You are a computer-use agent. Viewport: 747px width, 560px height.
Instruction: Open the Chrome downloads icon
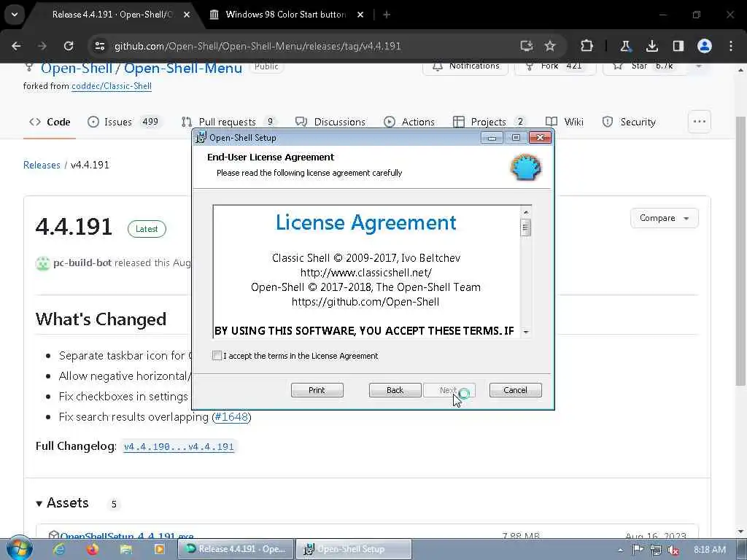point(651,46)
